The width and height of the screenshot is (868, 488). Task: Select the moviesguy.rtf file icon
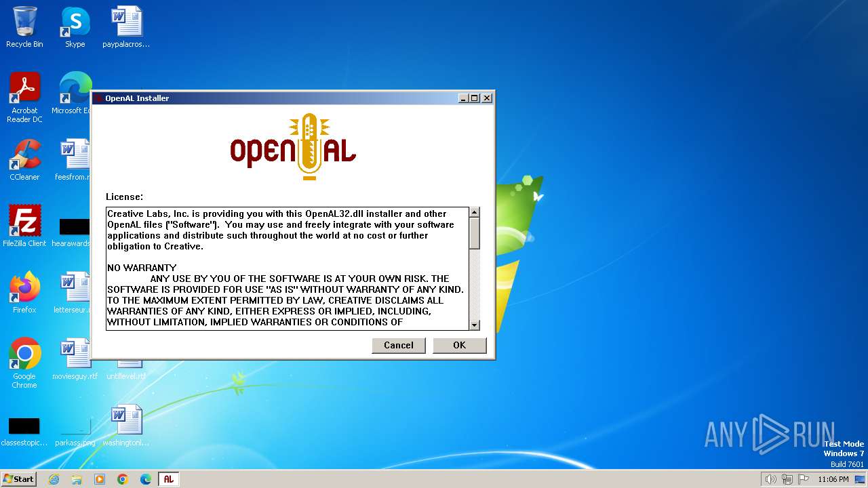[75, 359]
